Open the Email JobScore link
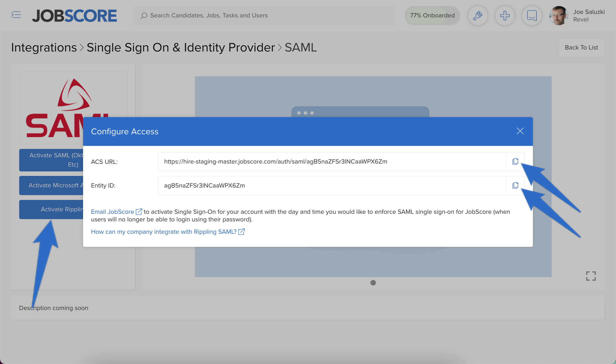The height and width of the screenshot is (364, 616). coord(112,212)
